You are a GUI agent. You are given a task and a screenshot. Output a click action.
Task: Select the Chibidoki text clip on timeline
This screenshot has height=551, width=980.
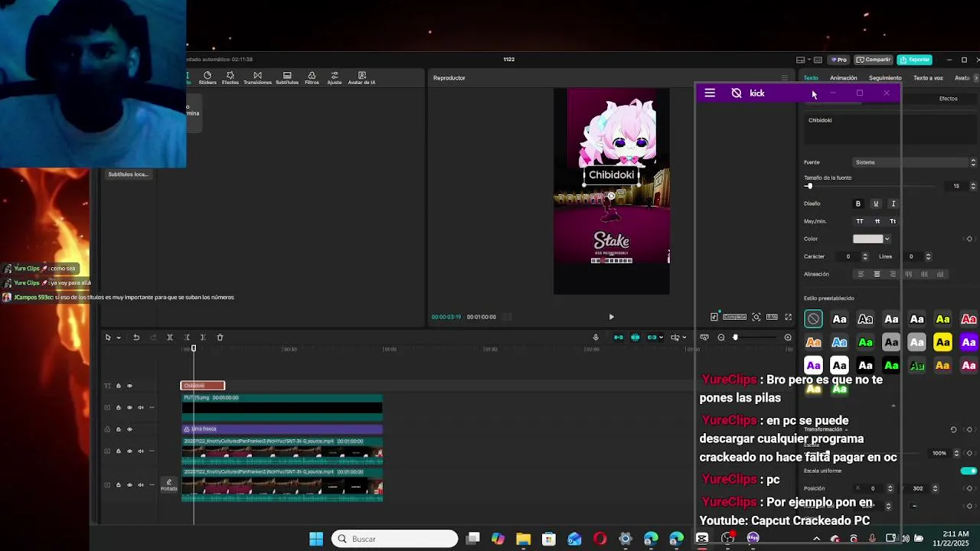pyautogui.click(x=203, y=386)
